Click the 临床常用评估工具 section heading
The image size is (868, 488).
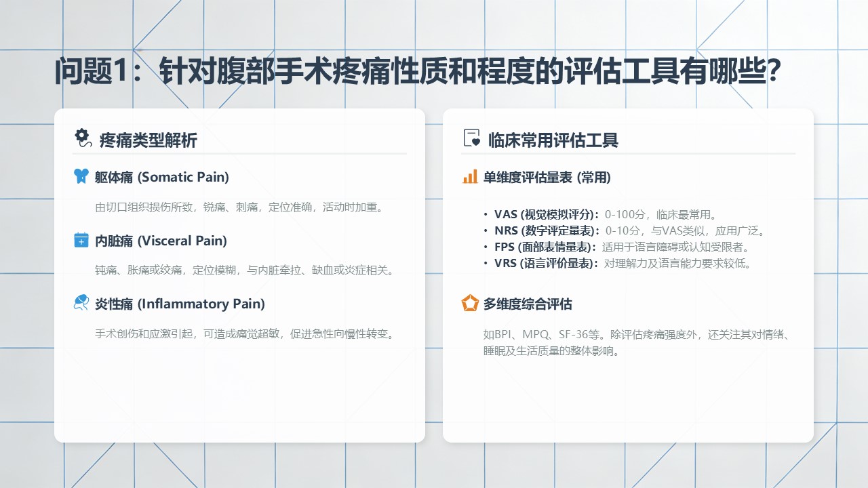[553, 140]
